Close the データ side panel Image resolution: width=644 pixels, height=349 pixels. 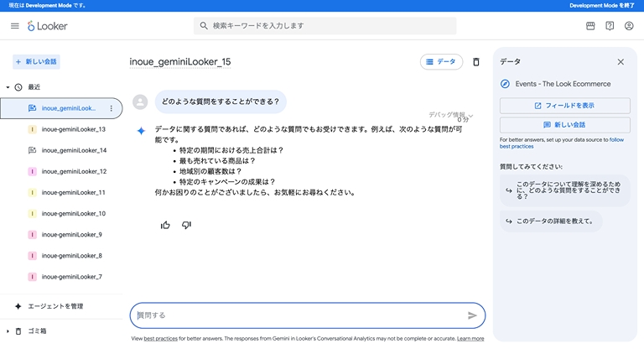click(621, 61)
